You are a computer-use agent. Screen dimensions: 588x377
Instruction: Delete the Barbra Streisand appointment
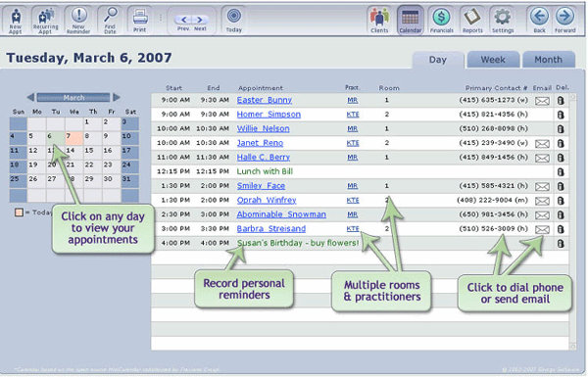(x=561, y=229)
